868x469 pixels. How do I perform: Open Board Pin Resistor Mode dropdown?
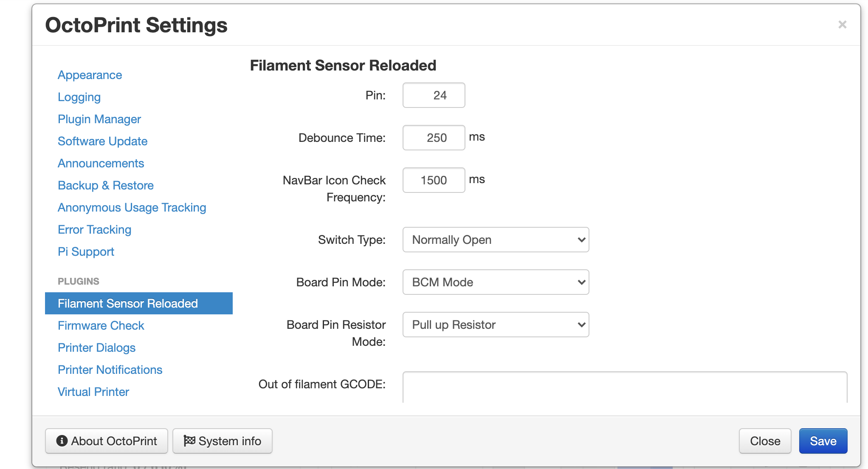click(x=496, y=325)
